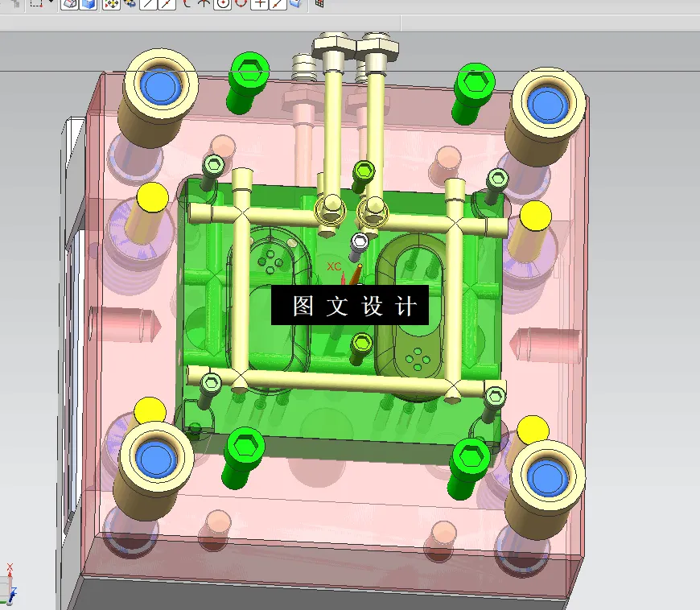Toggle the midpoint snap option
The image size is (700, 610).
(165, 6)
